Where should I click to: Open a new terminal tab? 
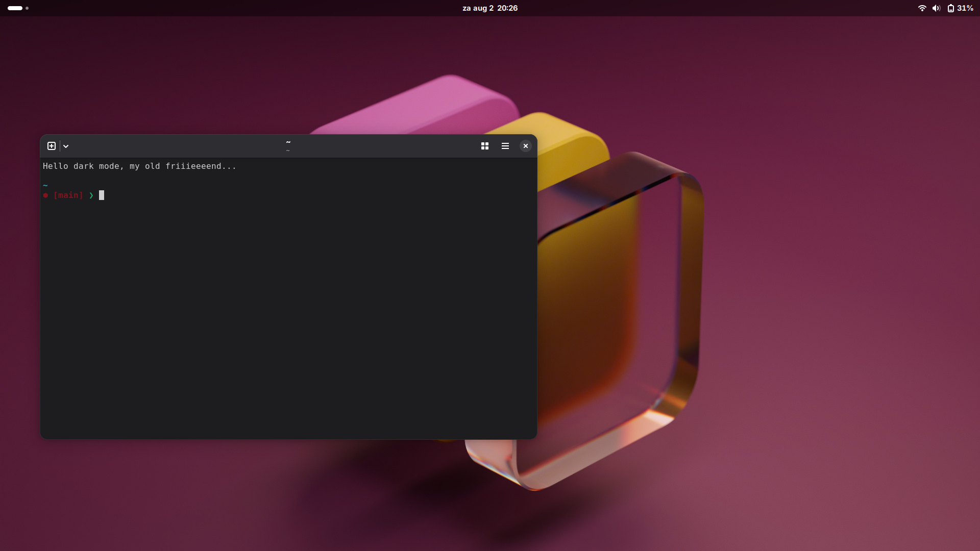52,146
